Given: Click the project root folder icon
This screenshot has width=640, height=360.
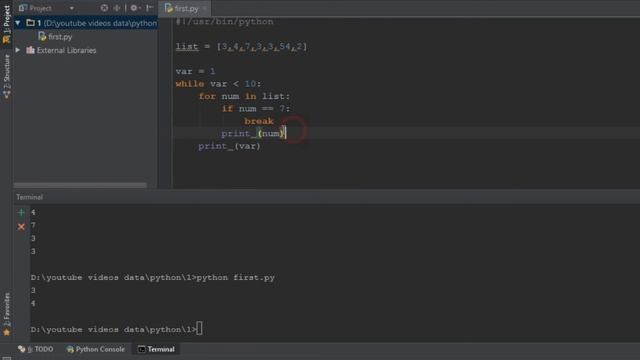Looking at the screenshot, I should click(30, 23).
